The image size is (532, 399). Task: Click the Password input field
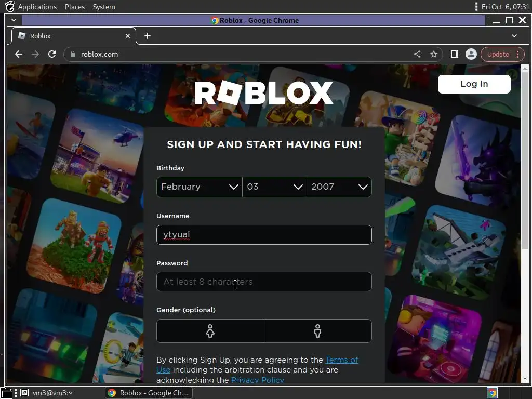click(x=264, y=282)
